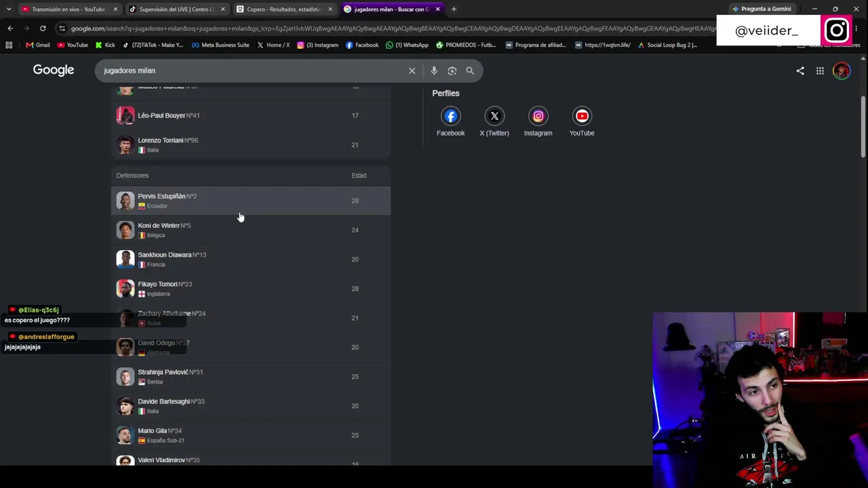
Task: Open the bookmarks bar apps grid icon
Action: tap(9, 45)
